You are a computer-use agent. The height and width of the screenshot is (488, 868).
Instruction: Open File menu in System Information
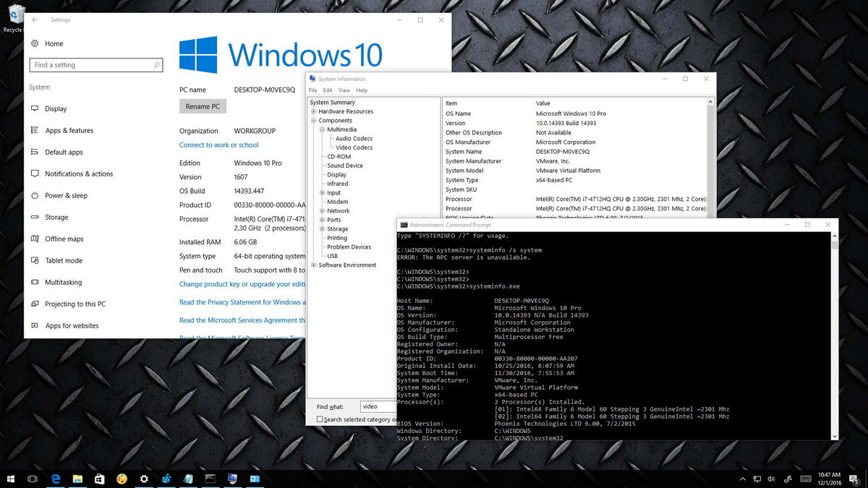point(313,90)
